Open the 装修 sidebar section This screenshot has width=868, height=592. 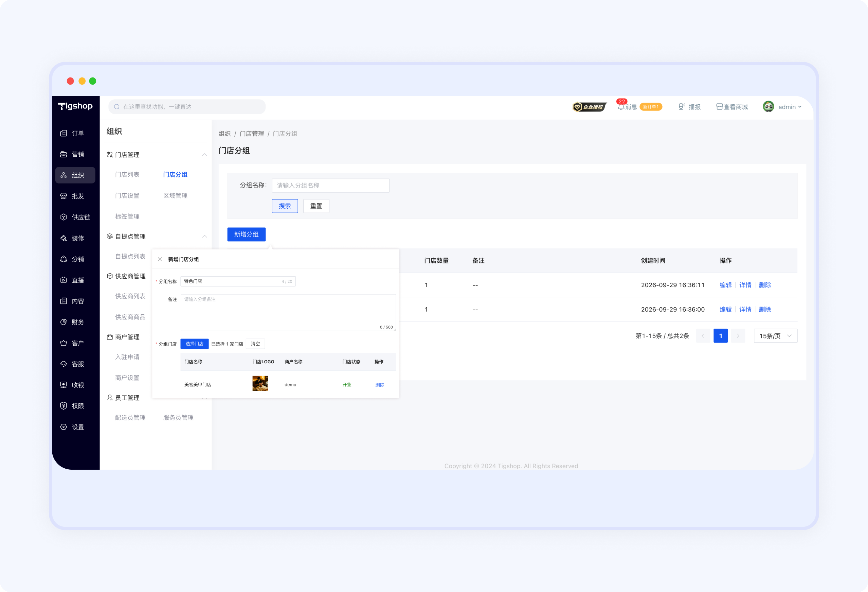coord(75,238)
